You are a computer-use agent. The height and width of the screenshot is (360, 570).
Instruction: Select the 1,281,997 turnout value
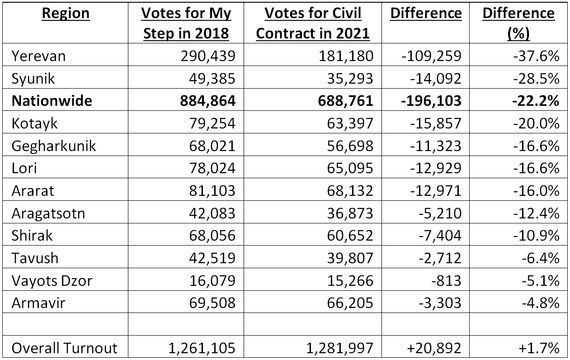pos(340,348)
